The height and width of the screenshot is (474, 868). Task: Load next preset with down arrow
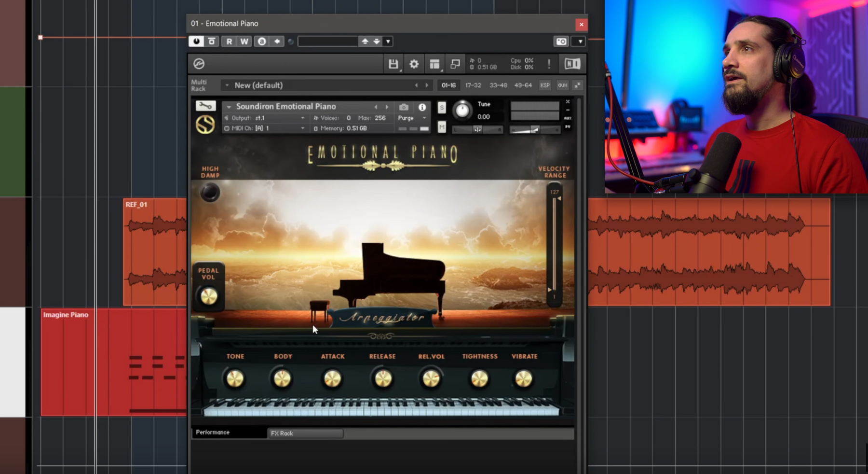pos(377,42)
